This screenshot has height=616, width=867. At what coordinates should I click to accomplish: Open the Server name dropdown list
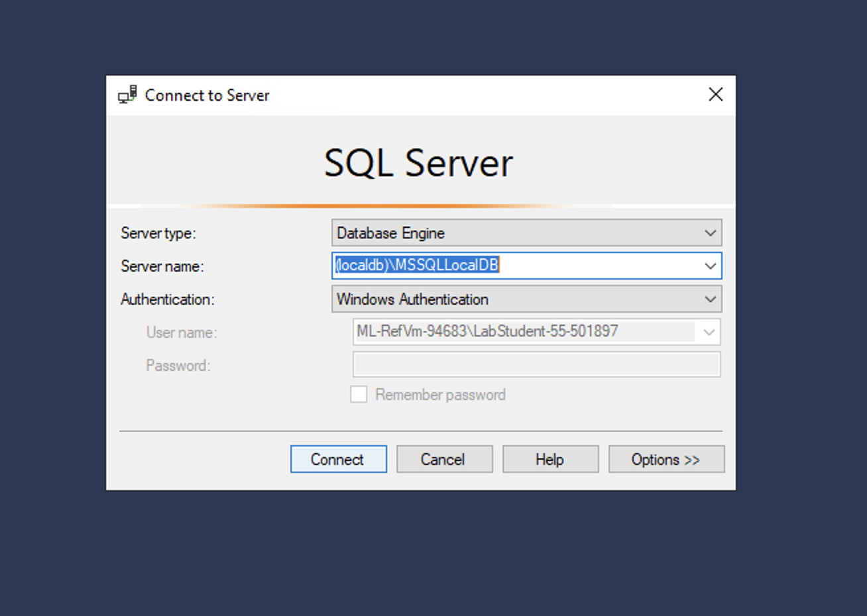[x=711, y=266]
